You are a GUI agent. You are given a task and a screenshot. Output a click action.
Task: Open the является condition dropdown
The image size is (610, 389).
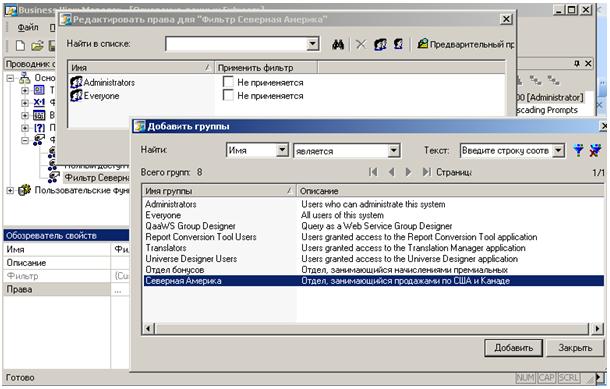click(x=394, y=151)
